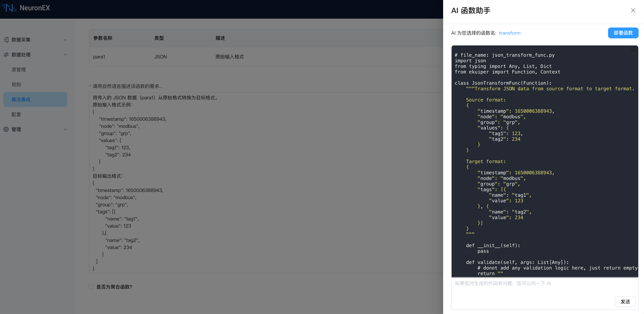Click the transform function name link
The height and width of the screenshot is (314, 644).
[x=509, y=33]
